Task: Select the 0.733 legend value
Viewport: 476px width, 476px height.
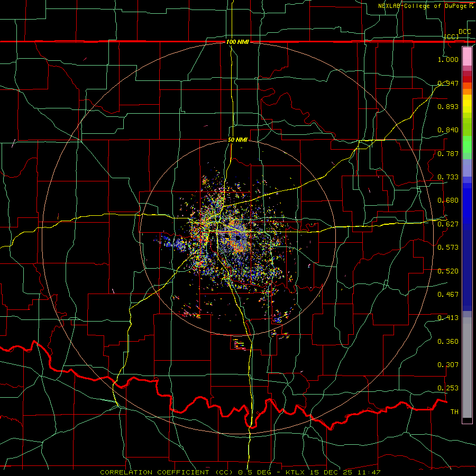Action: click(x=448, y=177)
